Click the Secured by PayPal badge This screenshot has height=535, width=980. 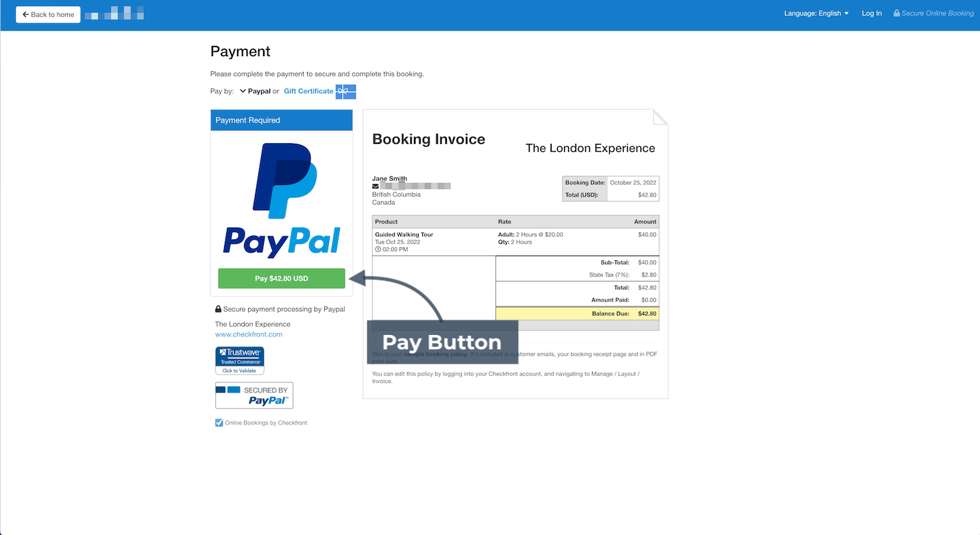(x=254, y=395)
